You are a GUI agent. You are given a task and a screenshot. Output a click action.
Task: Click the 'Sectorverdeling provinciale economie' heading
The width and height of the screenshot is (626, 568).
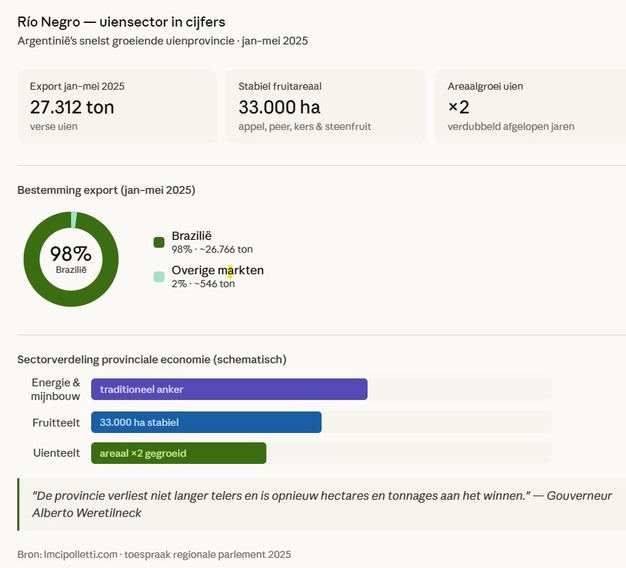click(152, 359)
